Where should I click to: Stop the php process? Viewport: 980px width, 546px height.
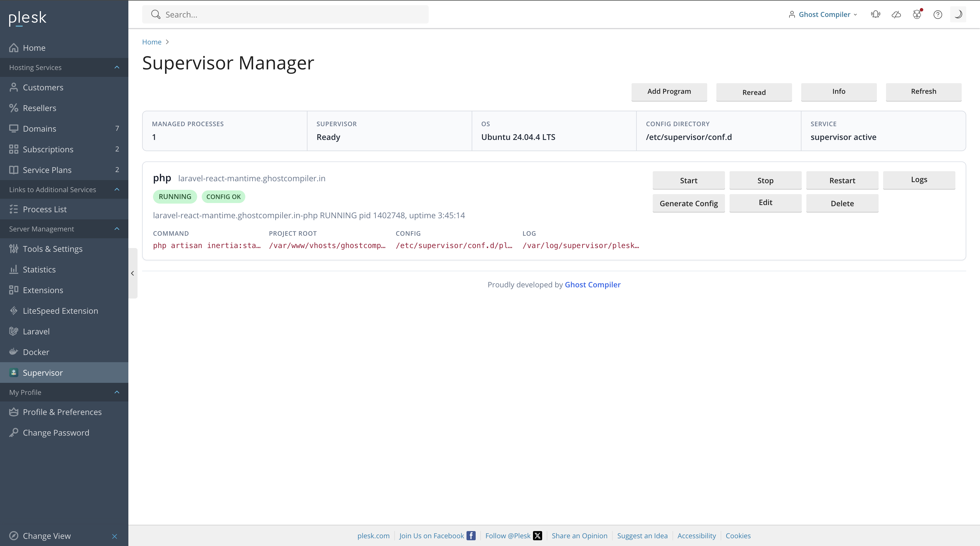(765, 180)
